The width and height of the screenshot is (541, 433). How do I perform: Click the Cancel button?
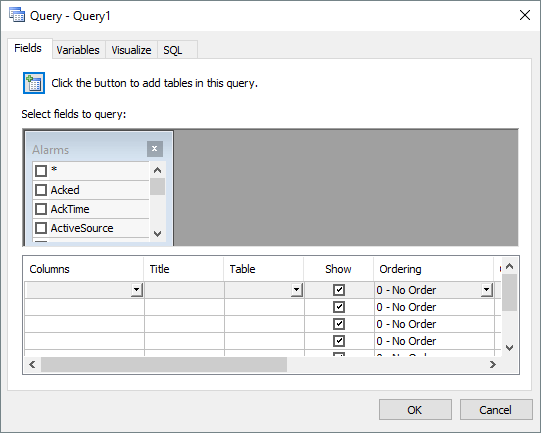[496, 410]
